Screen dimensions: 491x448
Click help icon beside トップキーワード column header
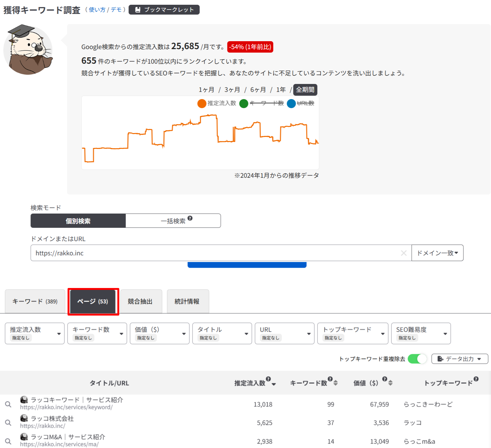pyautogui.click(x=476, y=379)
